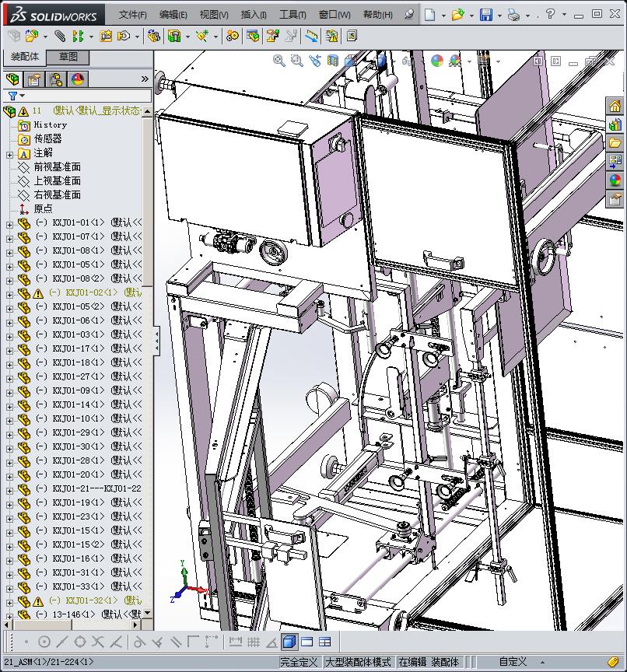The height and width of the screenshot is (672, 627).
Task: Open the 插入(I) Insert menu
Action: (254, 15)
